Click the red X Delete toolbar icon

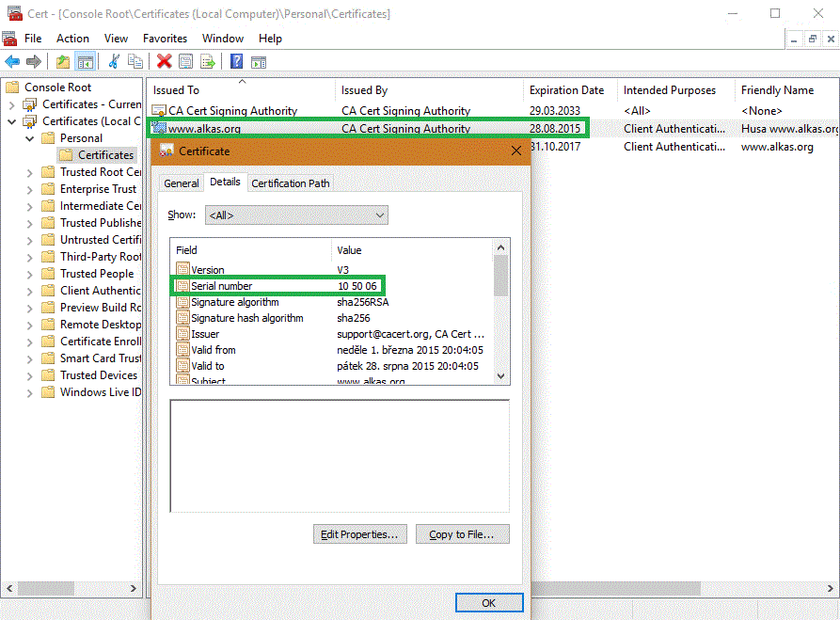coord(164,61)
